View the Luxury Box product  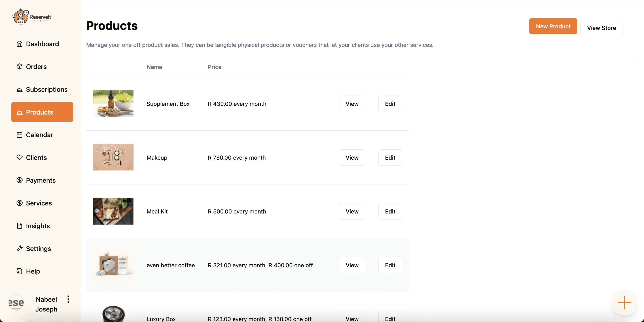352,316
